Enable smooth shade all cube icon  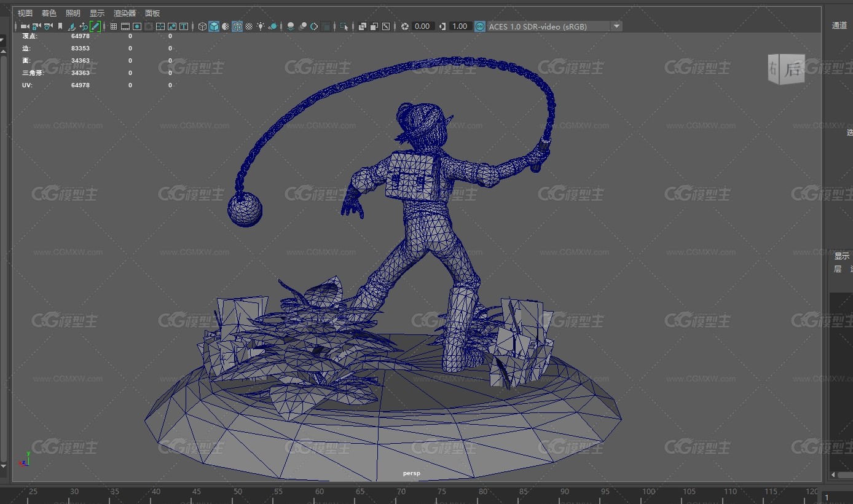[x=214, y=26]
